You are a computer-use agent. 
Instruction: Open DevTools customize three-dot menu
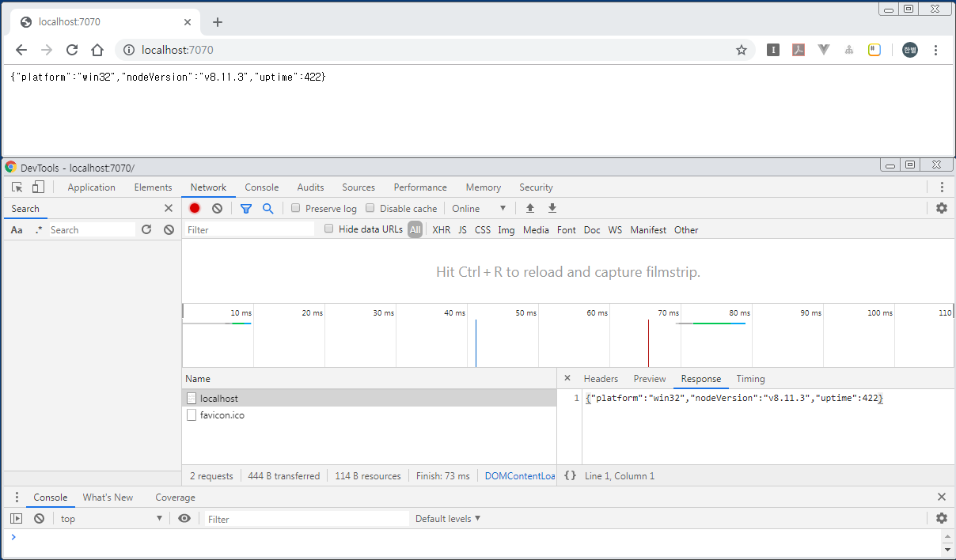(x=942, y=187)
